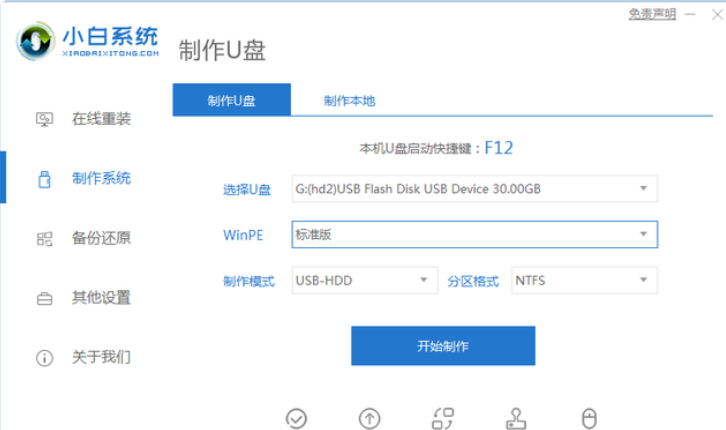Click the circled checkmark icon at bottom
Viewport: 726px width, 430px height.
pos(296,418)
